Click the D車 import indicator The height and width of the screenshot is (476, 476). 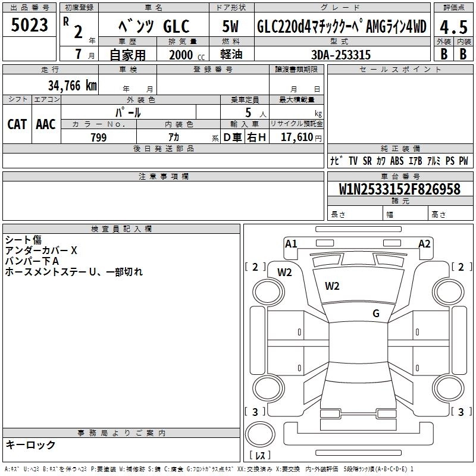233,137
